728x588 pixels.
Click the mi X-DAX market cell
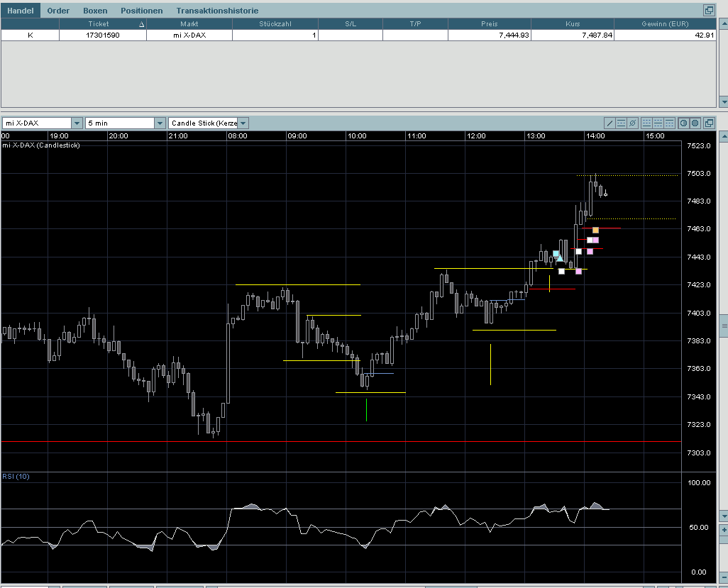point(189,35)
